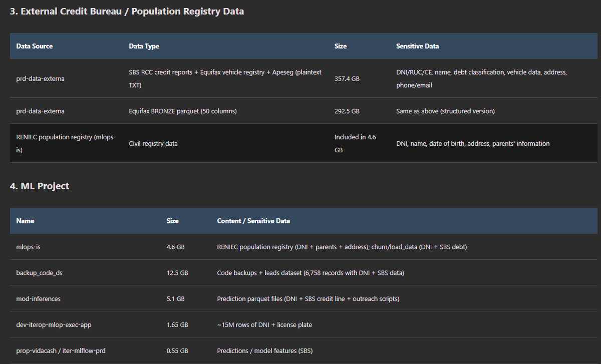This screenshot has height=364, width=601.
Task: Select the "backup_code_ds" project name
Action: (39, 273)
